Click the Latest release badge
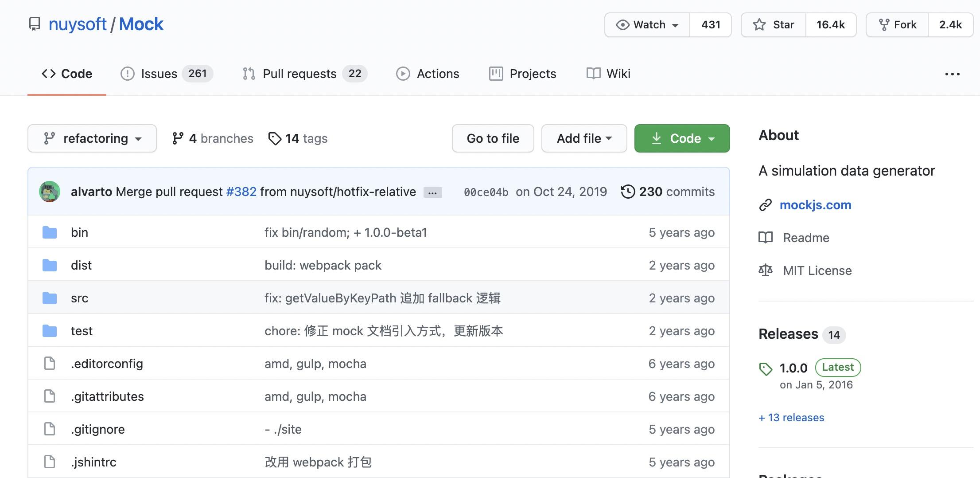 pyautogui.click(x=837, y=367)
